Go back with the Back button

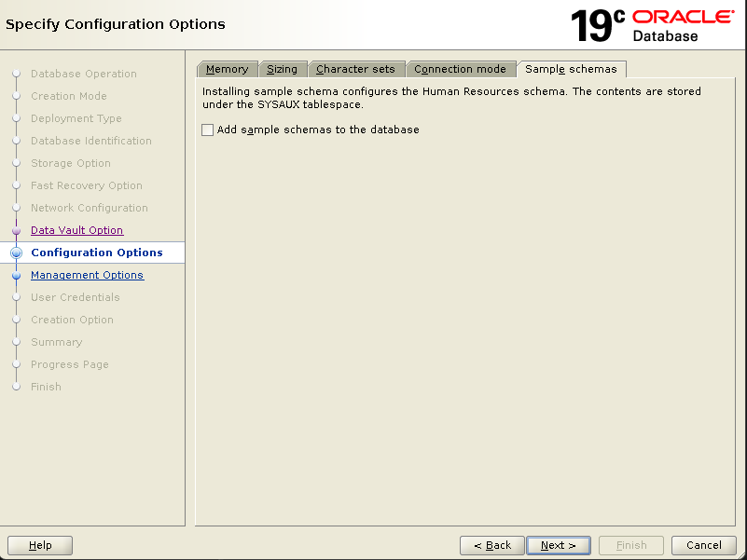(492, 545)
